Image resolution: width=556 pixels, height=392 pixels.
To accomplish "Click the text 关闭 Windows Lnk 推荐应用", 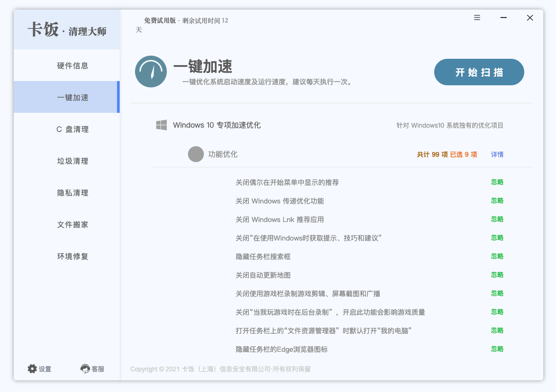I will pos(280,220).
